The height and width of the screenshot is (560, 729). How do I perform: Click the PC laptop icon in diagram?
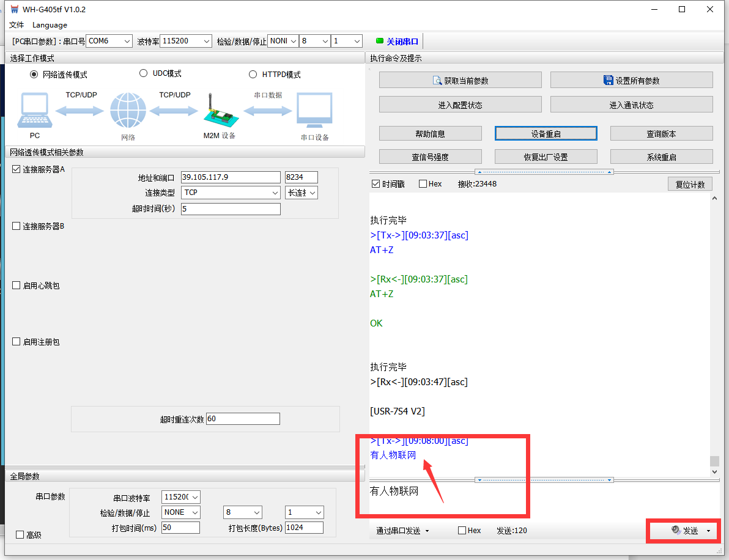coord(34,111)
